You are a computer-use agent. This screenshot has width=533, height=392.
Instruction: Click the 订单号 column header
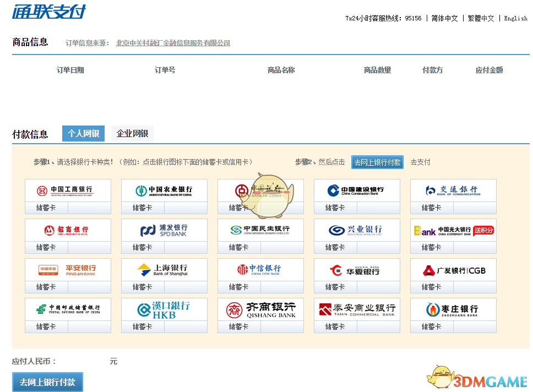click(165, 70)
